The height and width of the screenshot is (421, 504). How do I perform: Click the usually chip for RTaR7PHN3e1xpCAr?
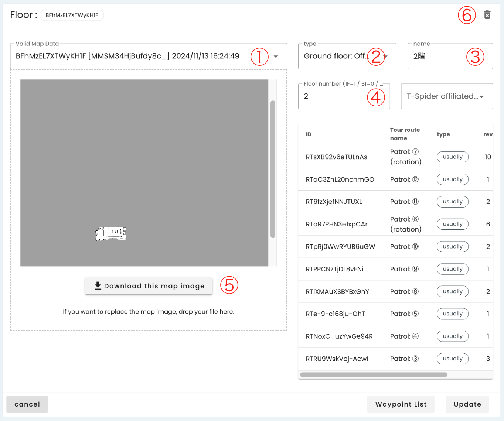[453, 224]
